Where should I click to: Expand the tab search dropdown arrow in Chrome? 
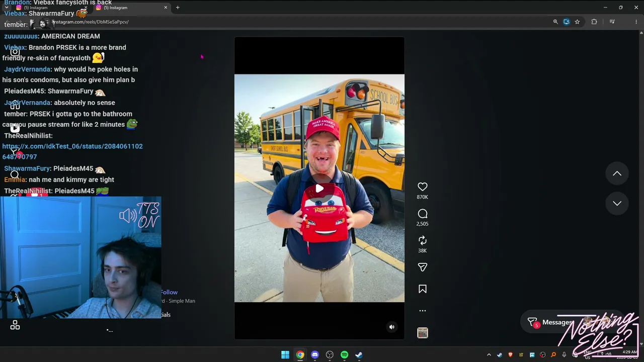pos(7,8)
